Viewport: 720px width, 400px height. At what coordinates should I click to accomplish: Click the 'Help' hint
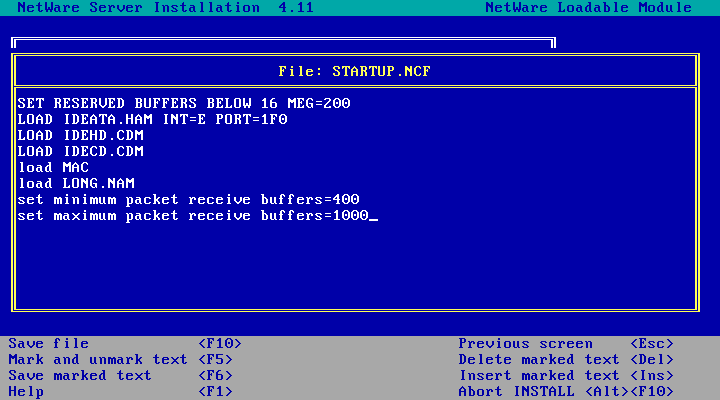point(26,392)
